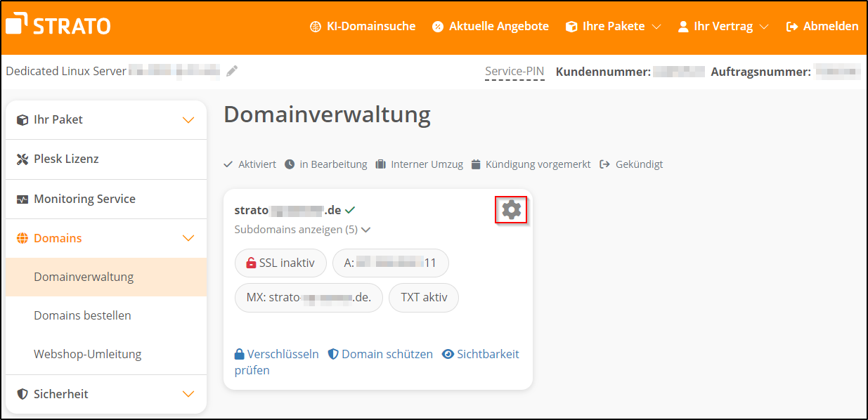Click the red open padlock icon
This screenshot has width=868, height=420.
coord(251,263)
